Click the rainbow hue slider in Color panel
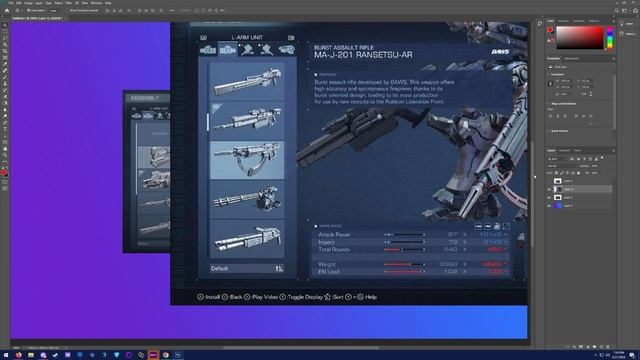This screenshot has width=640, height=360. [610, 38]
